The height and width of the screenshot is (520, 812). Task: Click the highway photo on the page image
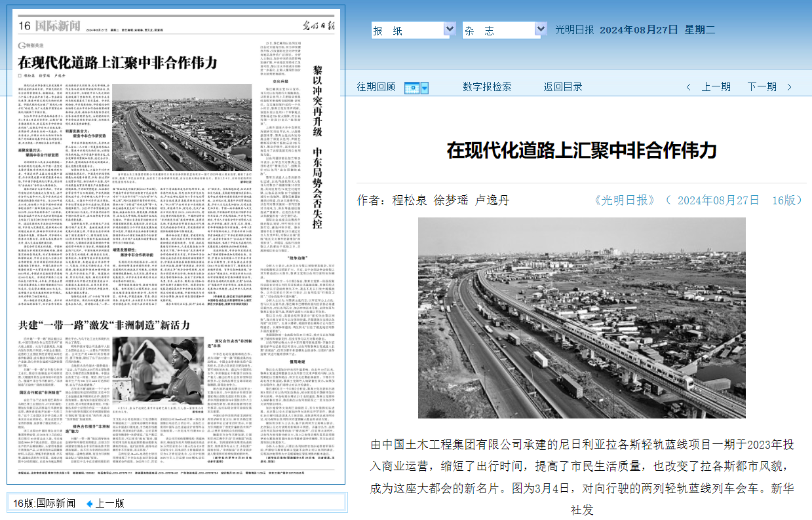click(x=182, y=128)
